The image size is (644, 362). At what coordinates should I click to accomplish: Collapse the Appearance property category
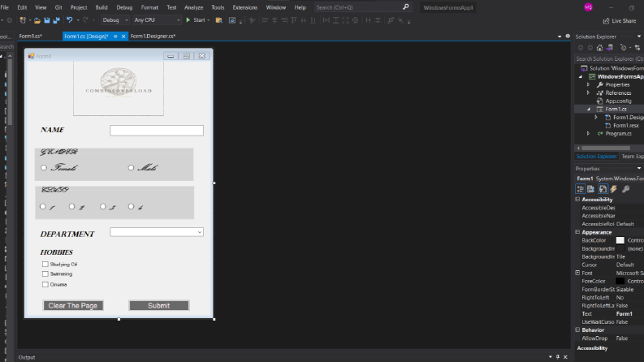coord(577,232)
